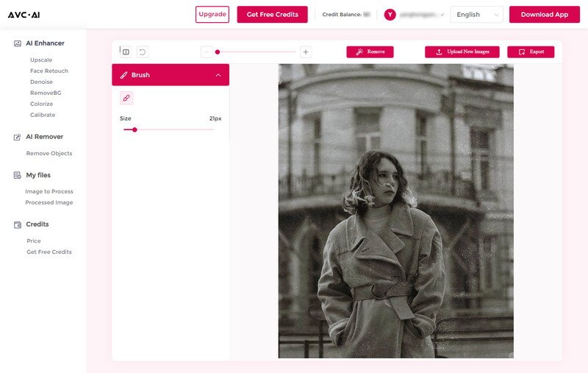Click the AI Enhancer sidebar icon
588x373 pixels.
pyautogui.click(x=18, y=43)
